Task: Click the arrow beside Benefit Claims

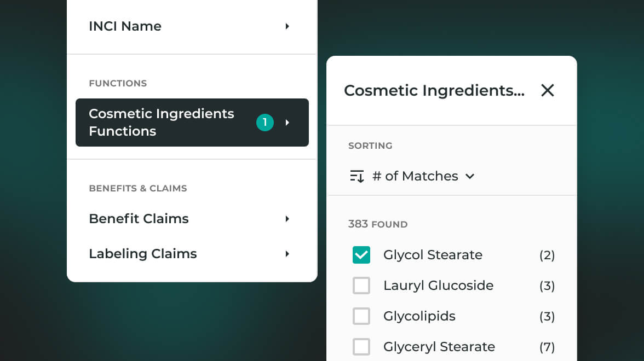Action: click(x=287, y=219)
